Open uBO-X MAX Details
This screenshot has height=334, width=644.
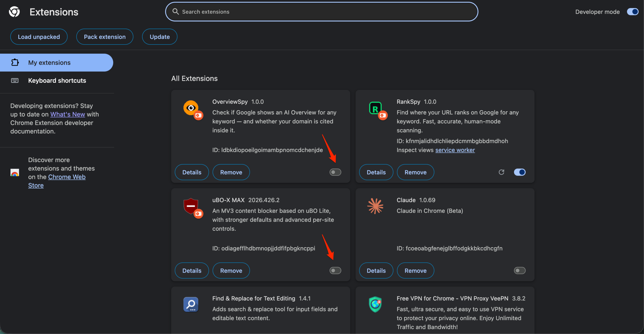point(192,270)
